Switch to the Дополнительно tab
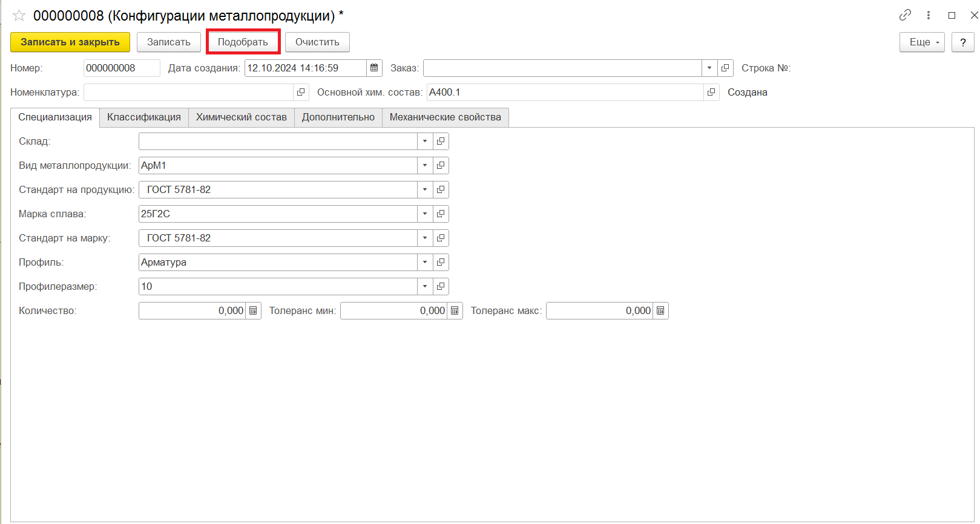Screen dimensions: 980x524 point(338,117)
